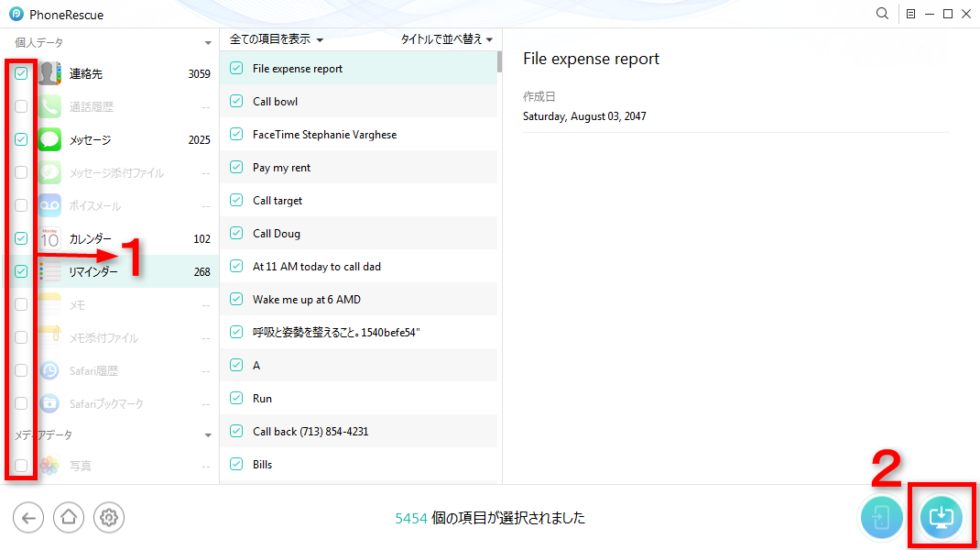Select the FaceTime Stephanie Varghese reminder
Screen dimensions: 980x550
click(x=359, y=135)
